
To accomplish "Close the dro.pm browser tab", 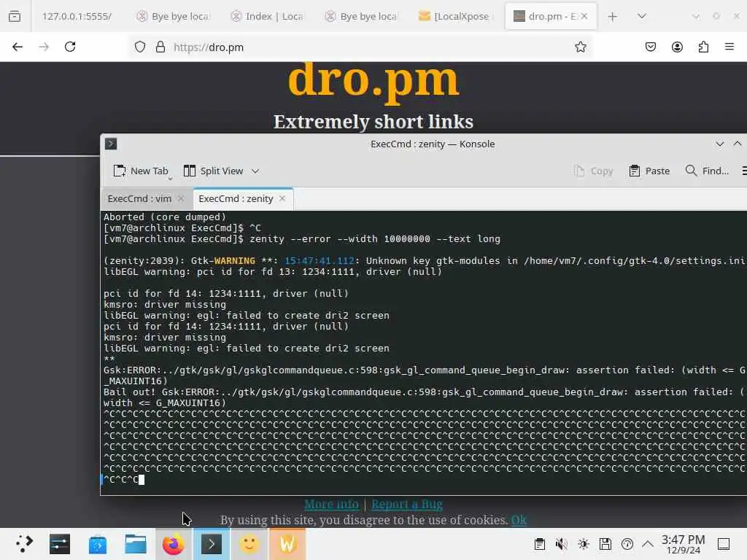I will coord(584,16).
